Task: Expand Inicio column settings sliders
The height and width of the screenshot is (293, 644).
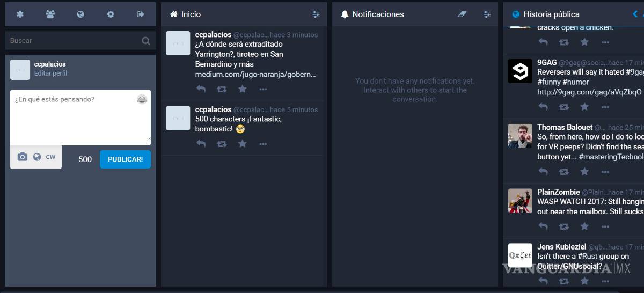Action: pos(316,14)
